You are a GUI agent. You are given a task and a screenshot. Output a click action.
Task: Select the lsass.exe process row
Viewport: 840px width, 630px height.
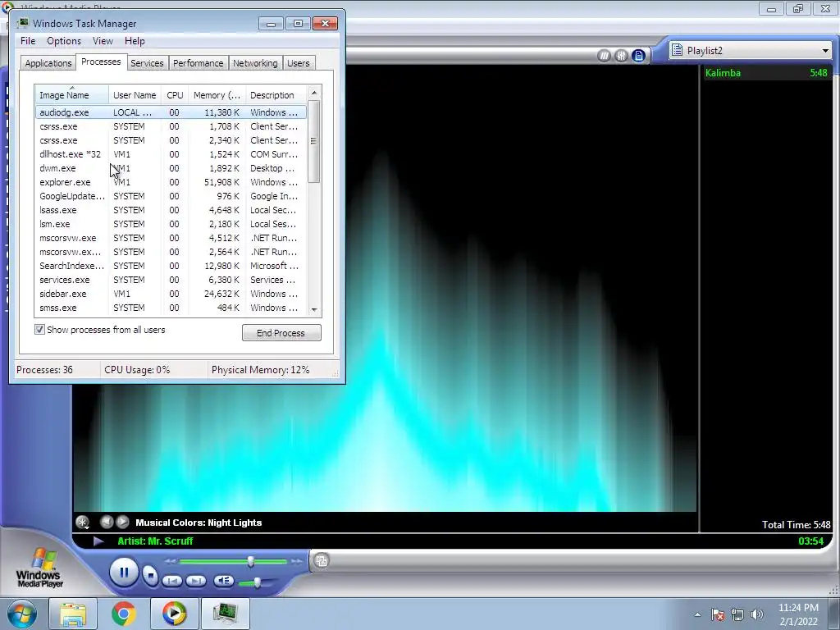coord(171,210)
